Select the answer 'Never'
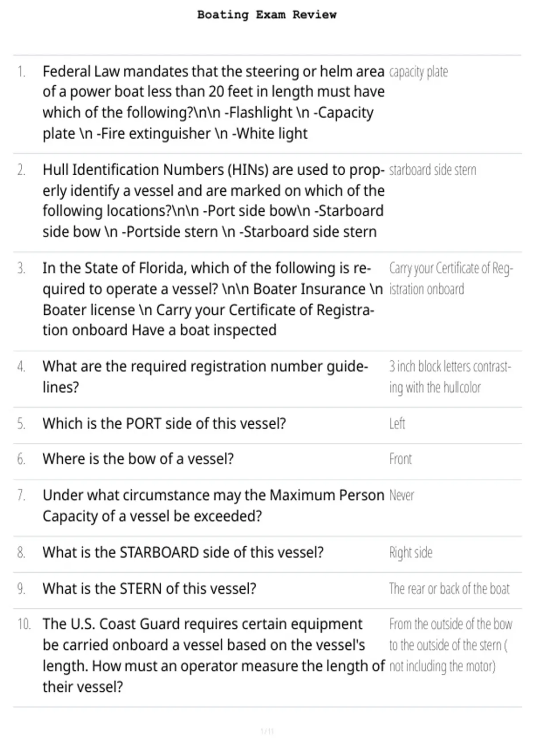 [x=401, y=495]
